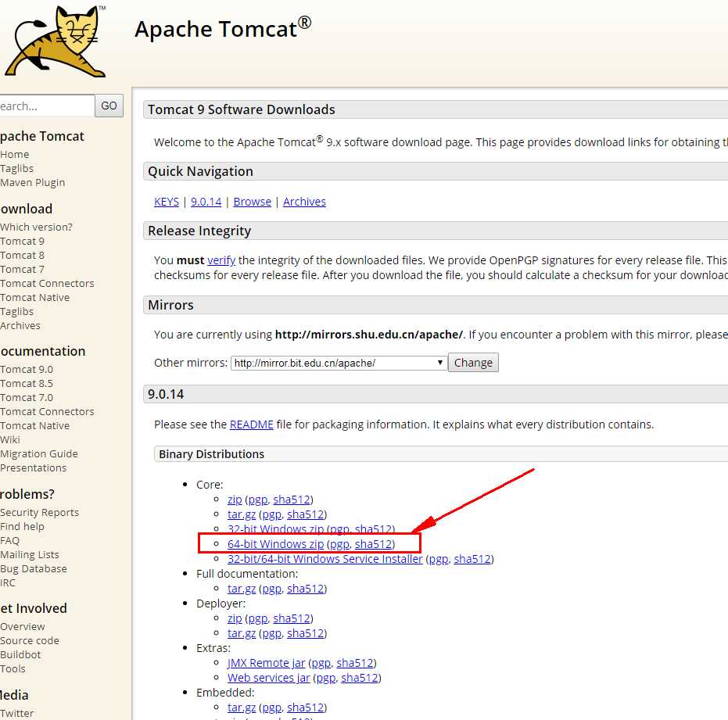
Task: Open Overview under Get Involved
Action: click(x=22, y=627)
